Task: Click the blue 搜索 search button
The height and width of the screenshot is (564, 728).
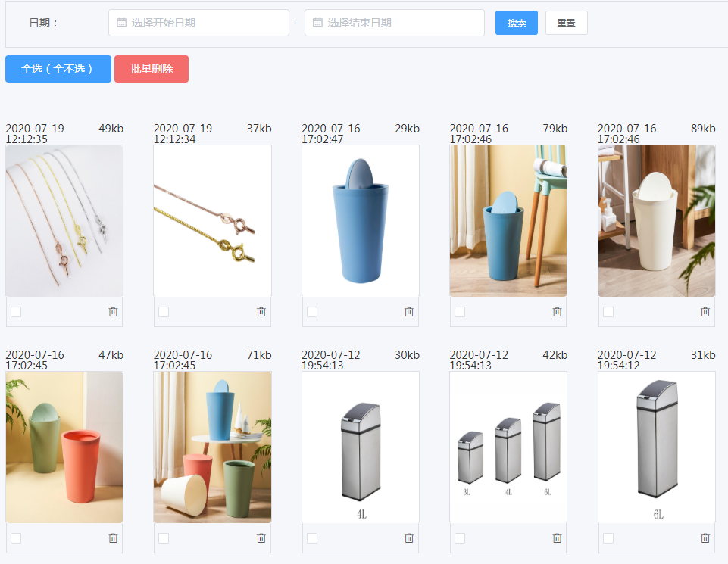Action: 517,23
